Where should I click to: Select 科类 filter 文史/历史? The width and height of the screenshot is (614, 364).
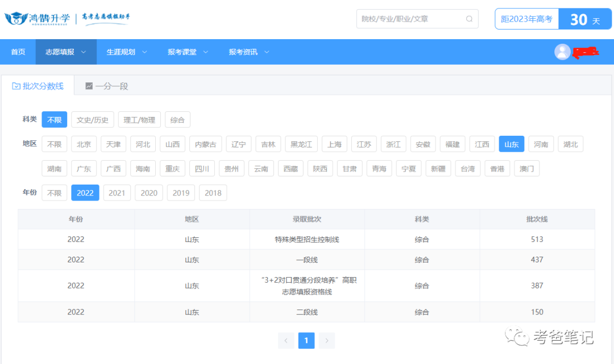coord(93,120)
